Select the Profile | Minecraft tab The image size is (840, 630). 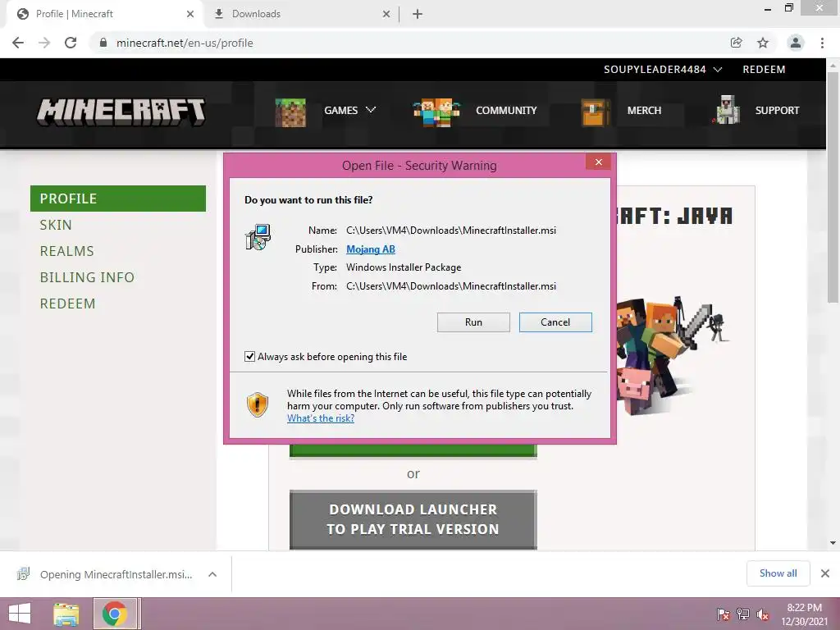tap(105, 14)
